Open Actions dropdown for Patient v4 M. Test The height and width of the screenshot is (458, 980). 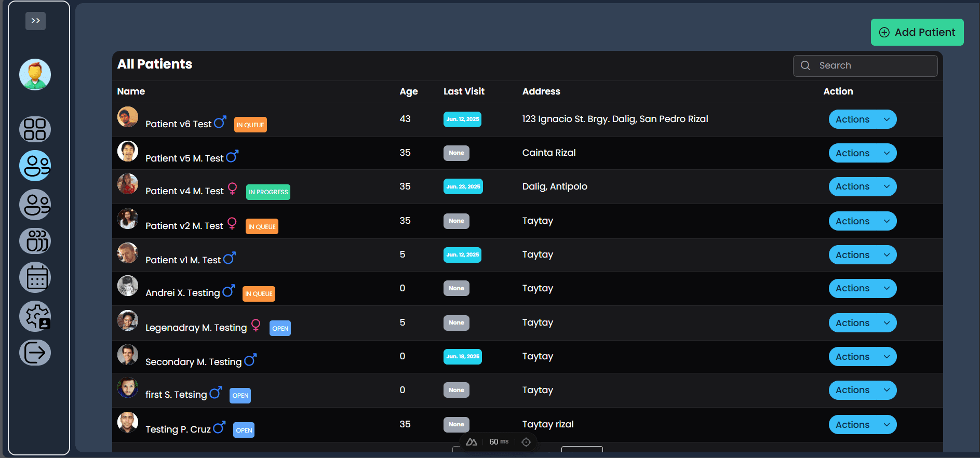point(863,186)
